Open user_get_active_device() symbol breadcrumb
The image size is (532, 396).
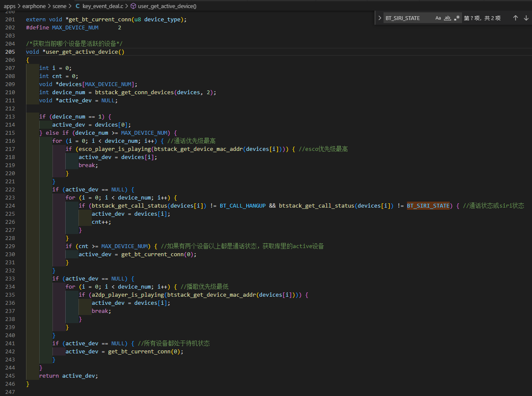click(167, 6)
